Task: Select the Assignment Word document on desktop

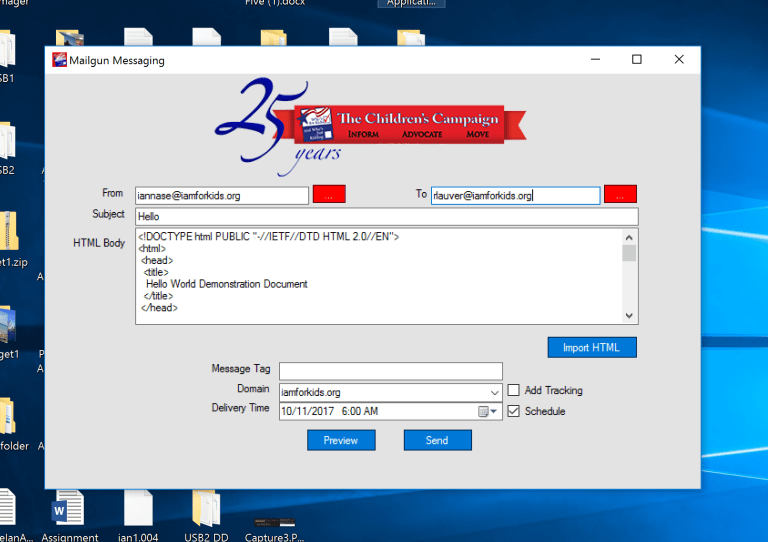Action: [x=69, y=510]
